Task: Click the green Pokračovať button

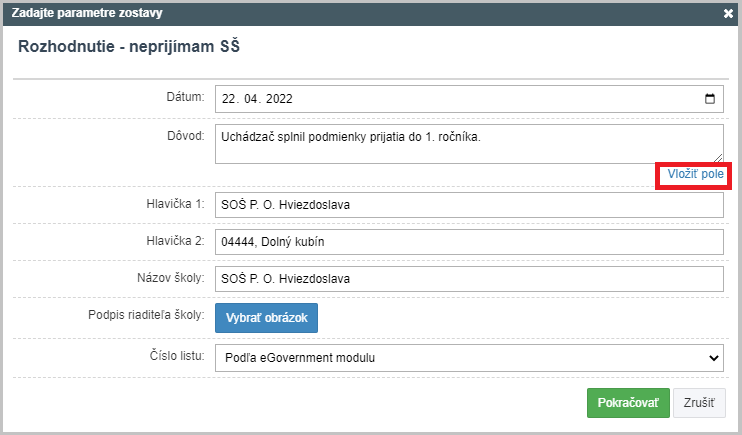Action: 628,403
